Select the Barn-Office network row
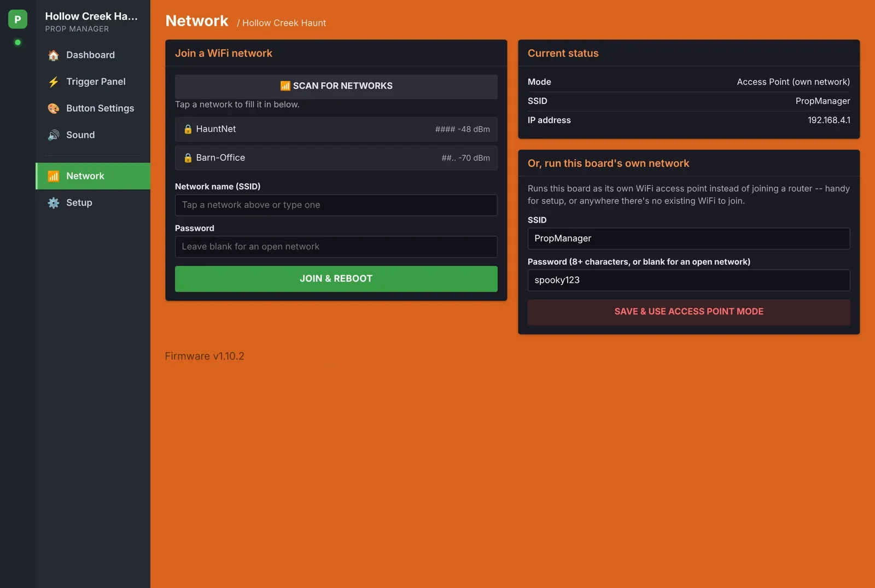 pyautogui.click(x=336, y=158)
